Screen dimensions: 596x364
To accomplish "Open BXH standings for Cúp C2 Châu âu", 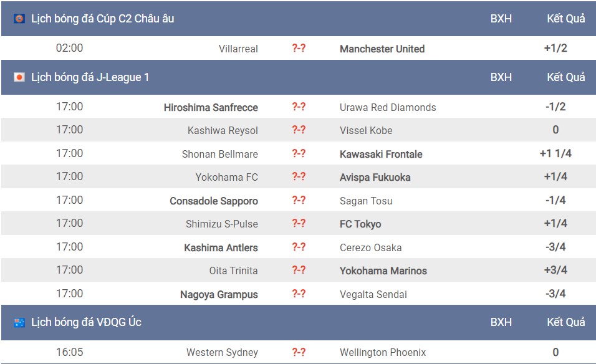I will click(x=501, y=19).
